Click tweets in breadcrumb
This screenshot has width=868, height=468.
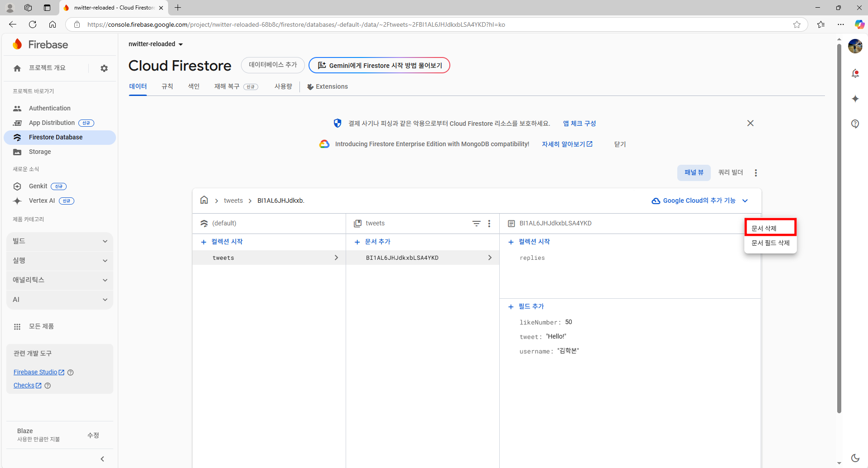[233, 201]
